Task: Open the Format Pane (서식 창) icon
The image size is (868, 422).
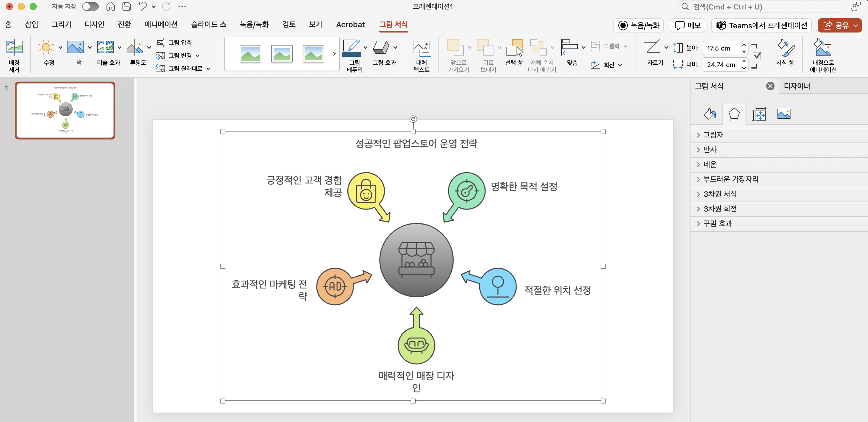Action: click(785, 48)
